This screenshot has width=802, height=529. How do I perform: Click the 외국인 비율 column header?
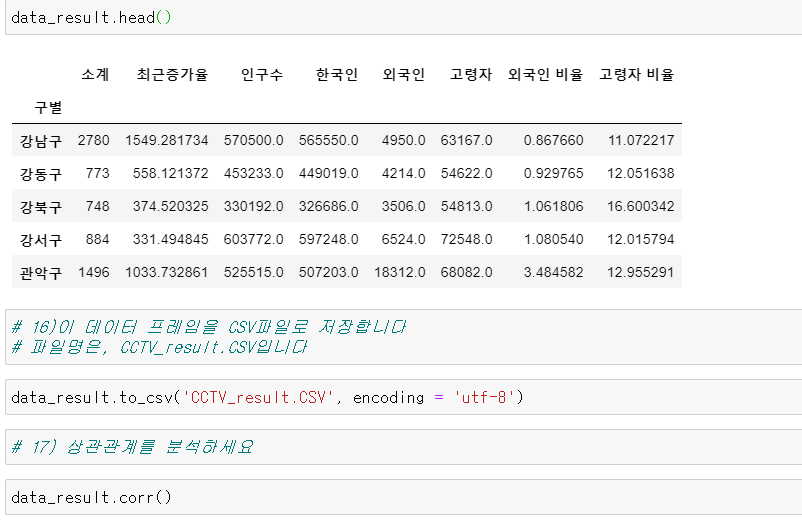point(546,75)
